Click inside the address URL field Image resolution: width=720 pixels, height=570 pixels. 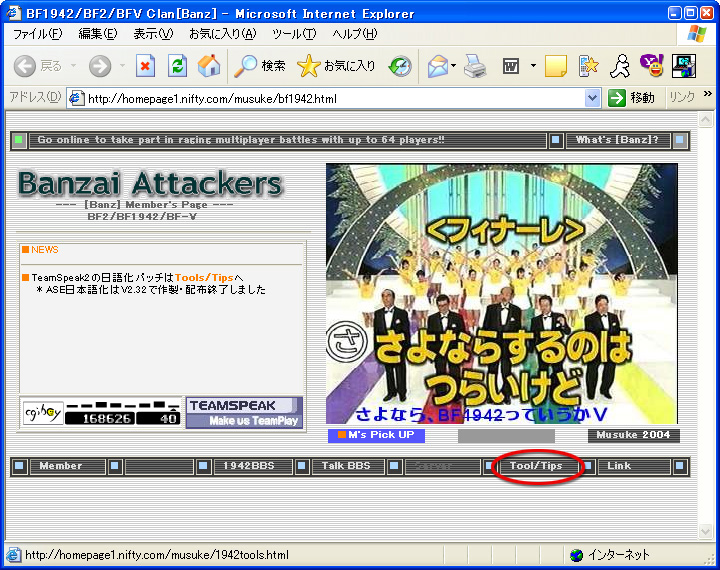pyautogui.click(x=333, y=98)
